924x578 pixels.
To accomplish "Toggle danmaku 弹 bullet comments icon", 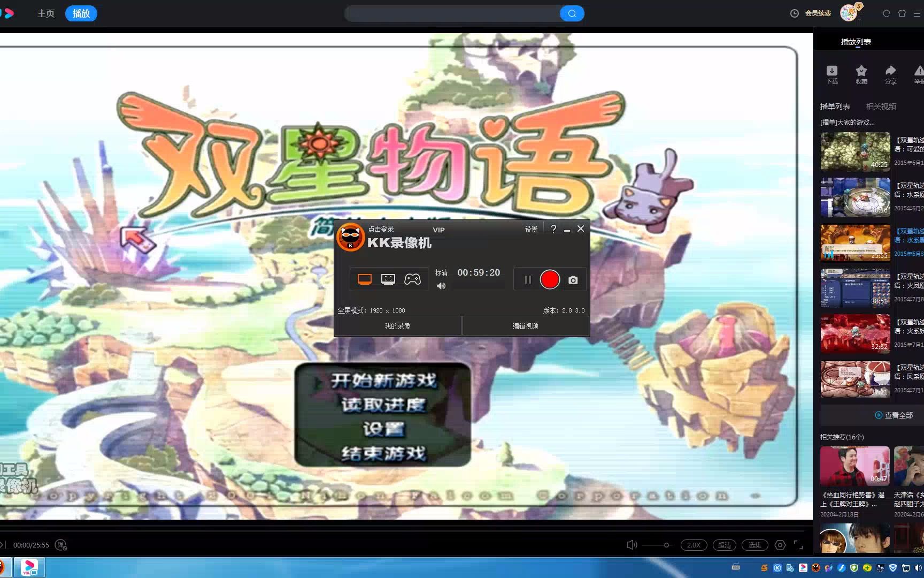I will [x=61, y=545].
